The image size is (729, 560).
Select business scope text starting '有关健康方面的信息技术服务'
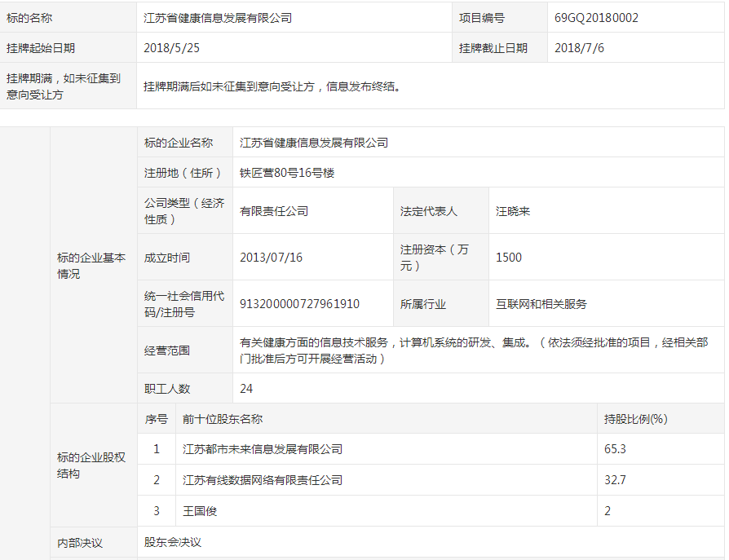475,351
